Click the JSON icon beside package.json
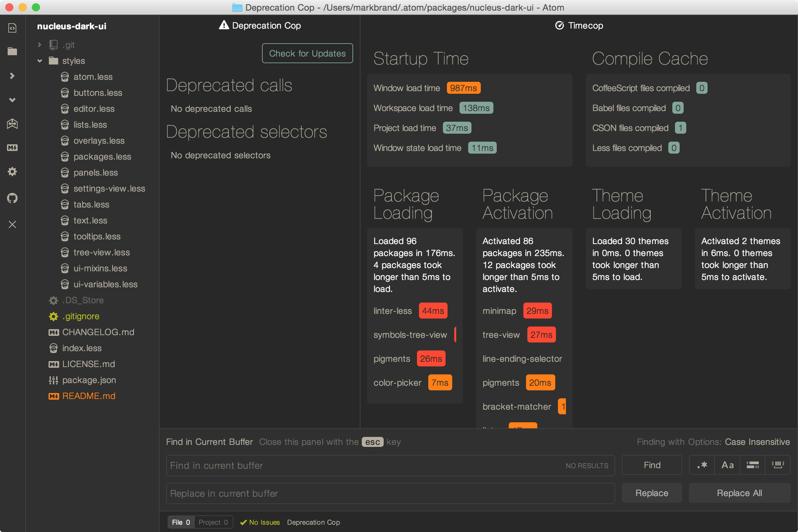Screen dimensions: 798x532 [x=54, y=380]
